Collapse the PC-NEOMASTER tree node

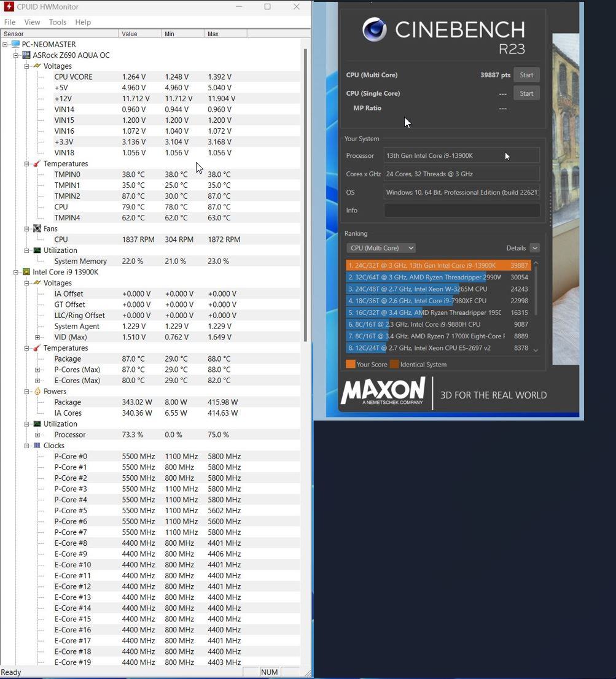point(5,44)
